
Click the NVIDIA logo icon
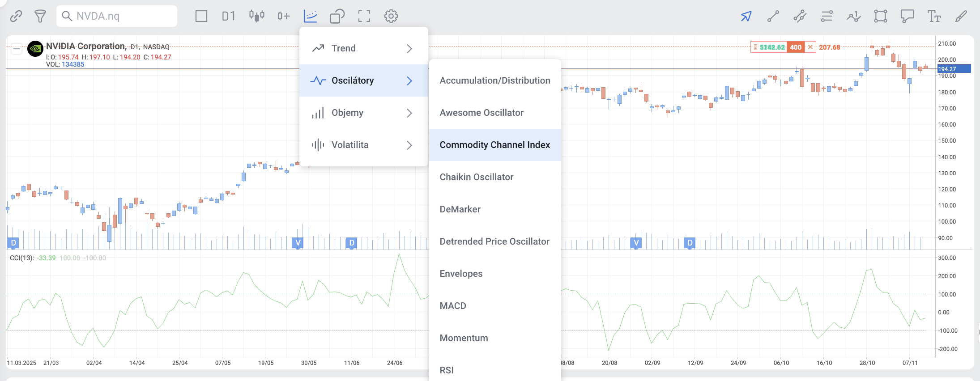point(35,49)
